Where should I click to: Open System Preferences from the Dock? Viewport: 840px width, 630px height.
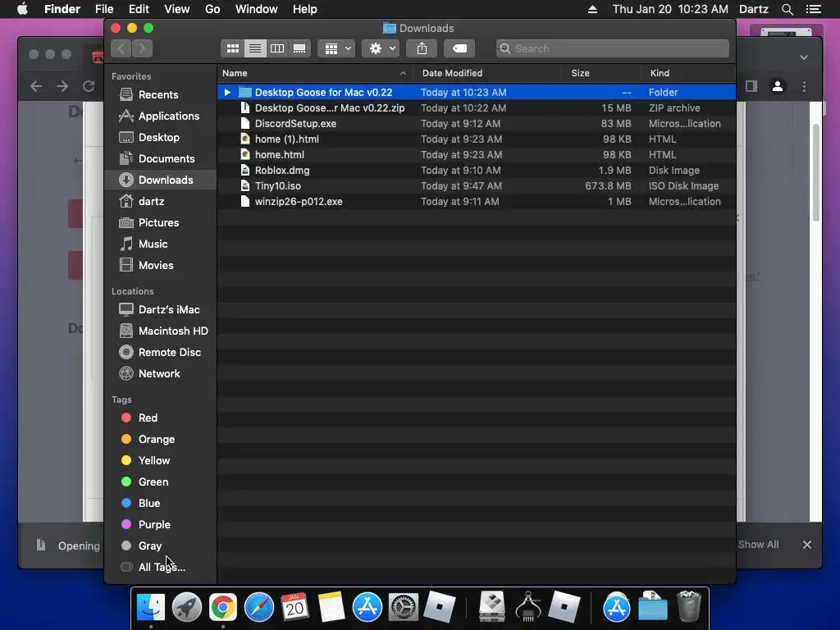tap(403, 608)
